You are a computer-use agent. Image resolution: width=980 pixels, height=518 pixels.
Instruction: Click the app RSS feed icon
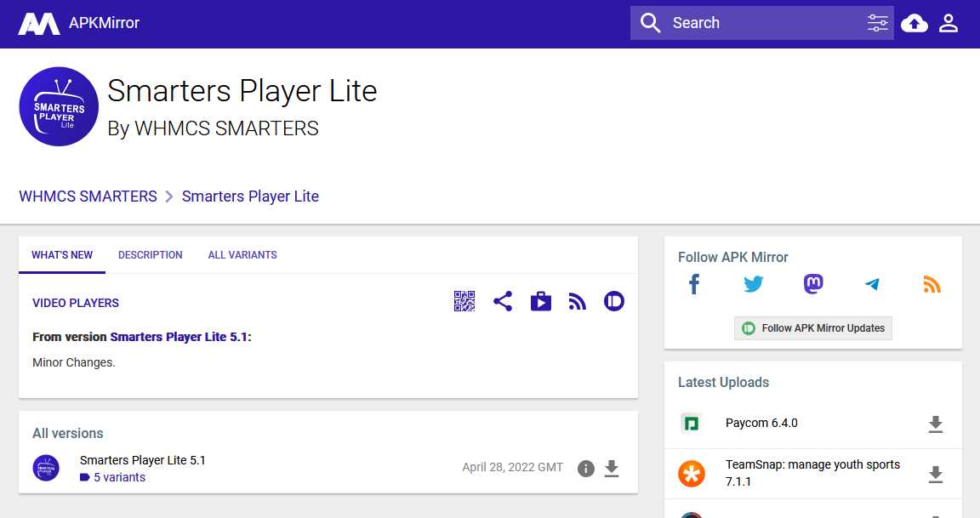[578, 302]
